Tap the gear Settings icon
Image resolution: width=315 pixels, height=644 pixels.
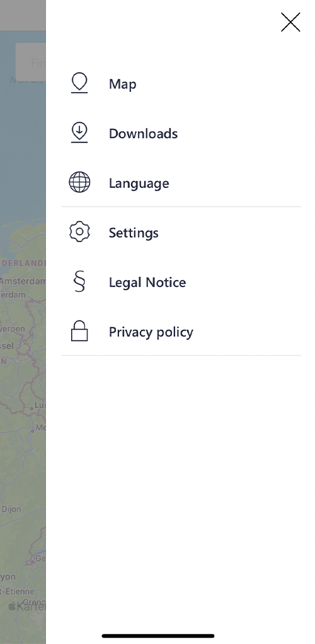click(x=79, y=232)
